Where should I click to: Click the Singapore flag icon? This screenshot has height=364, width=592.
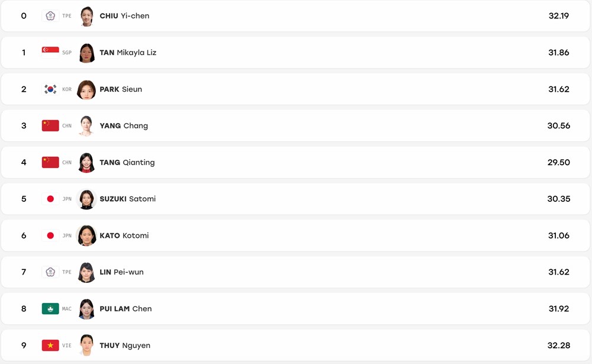pyautogui.click(x=50, y=53)
